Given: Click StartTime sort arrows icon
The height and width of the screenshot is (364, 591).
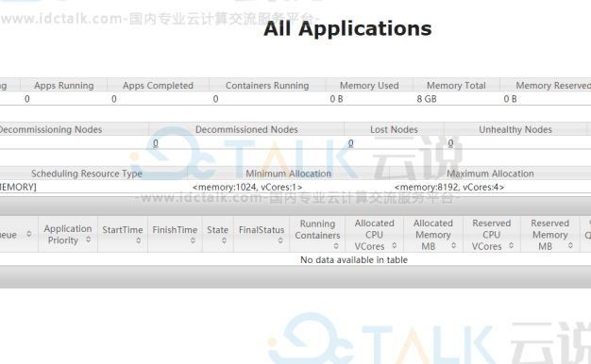Looking at the screenshot, I should (139, 240).
